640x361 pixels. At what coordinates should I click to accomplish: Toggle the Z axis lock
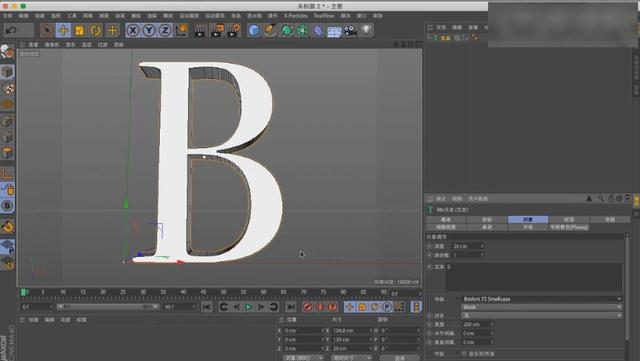(165, 30)
